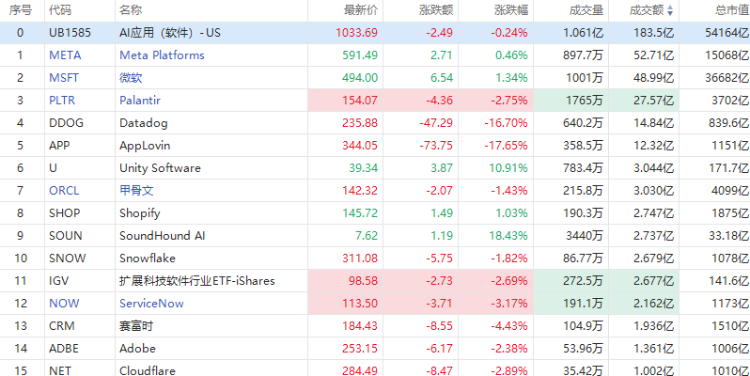Click the 总市值 column header
750x376 pixels.
(x=733, y=11)
